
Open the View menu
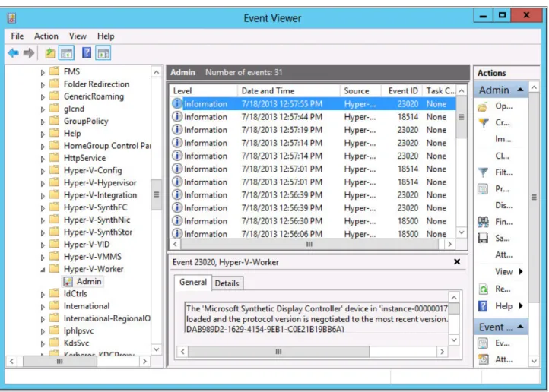coord(78,36)
